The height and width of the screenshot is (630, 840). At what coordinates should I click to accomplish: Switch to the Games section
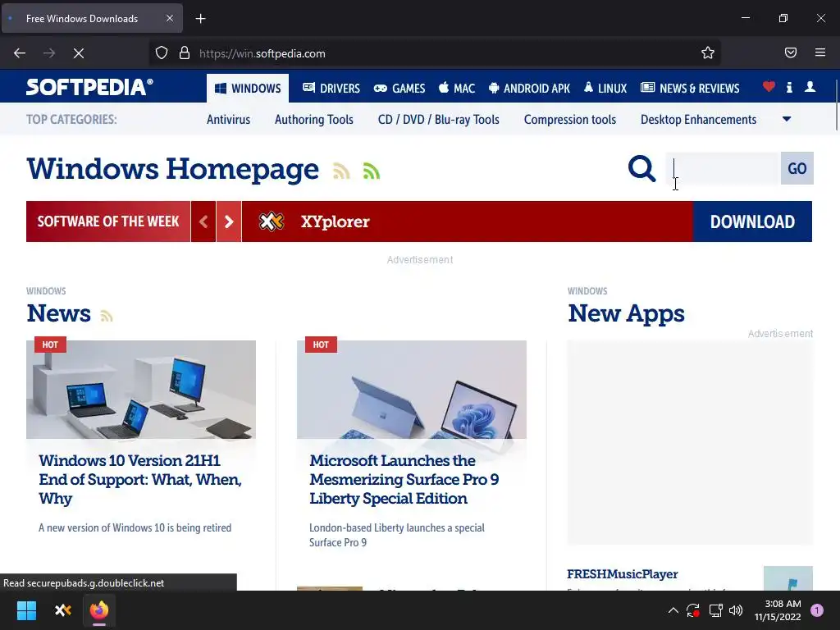399,88
